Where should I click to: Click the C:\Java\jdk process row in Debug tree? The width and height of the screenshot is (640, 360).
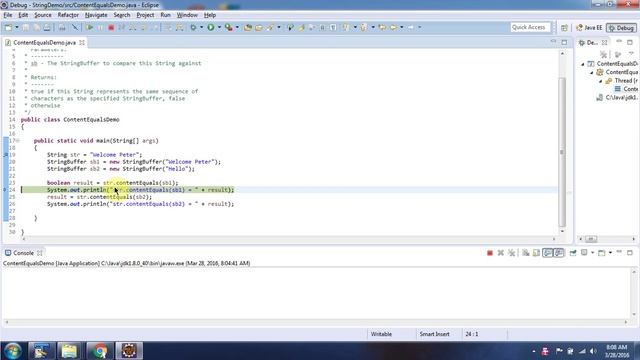pyautogui.click(x=617, y=98)
